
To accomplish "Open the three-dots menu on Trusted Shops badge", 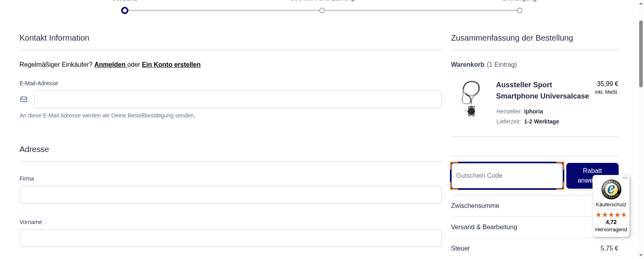I will click(625, 178).
